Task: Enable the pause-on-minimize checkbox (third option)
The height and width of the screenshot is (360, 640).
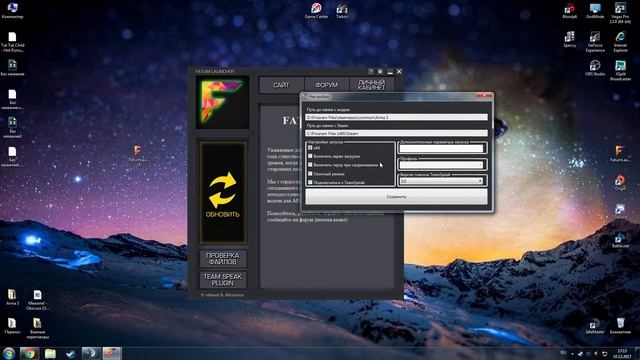Action: 310,165
